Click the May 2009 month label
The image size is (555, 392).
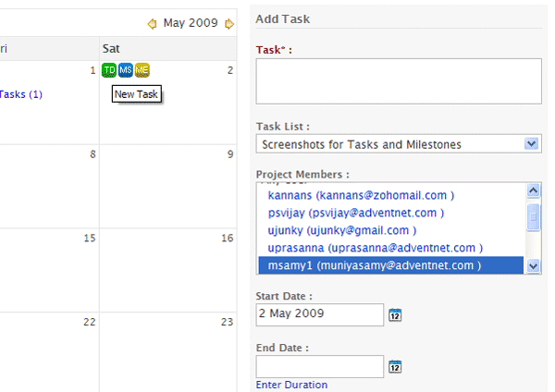tap(191, 23)
